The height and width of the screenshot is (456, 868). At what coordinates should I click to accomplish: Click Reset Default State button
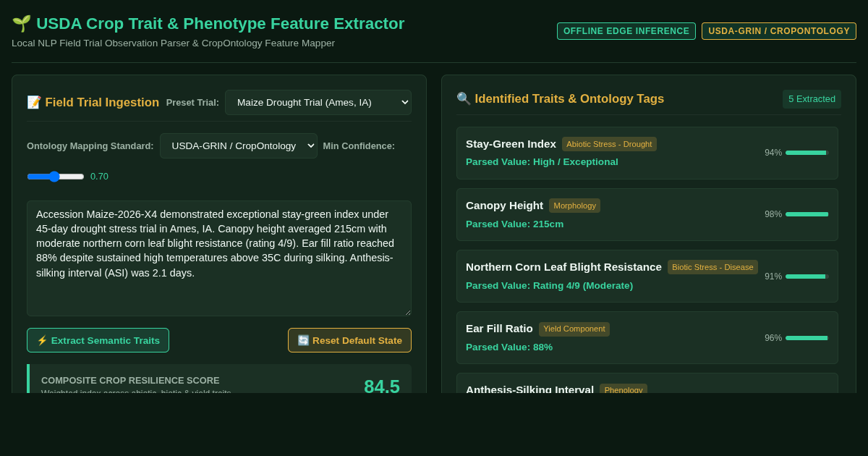[x=349, y=340]
